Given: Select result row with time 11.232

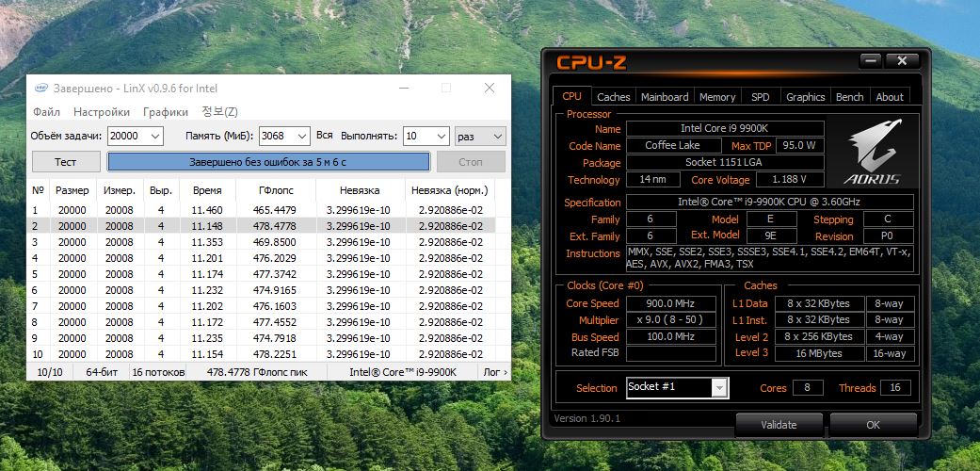Looking at the screenshot, I should click(x=262, y=290).
